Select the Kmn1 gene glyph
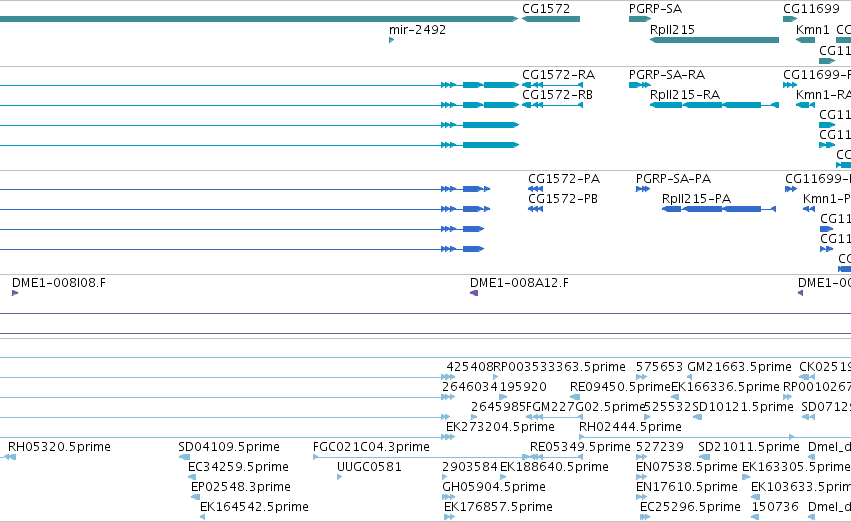This screenshot has height=522, width=851. pos(805,40)
